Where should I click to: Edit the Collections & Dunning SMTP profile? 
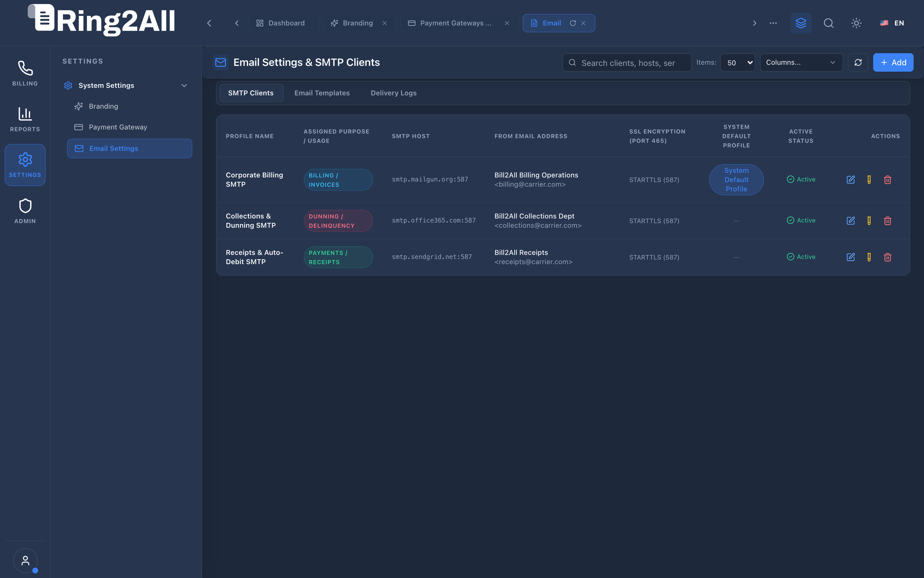tap(851, 221)
